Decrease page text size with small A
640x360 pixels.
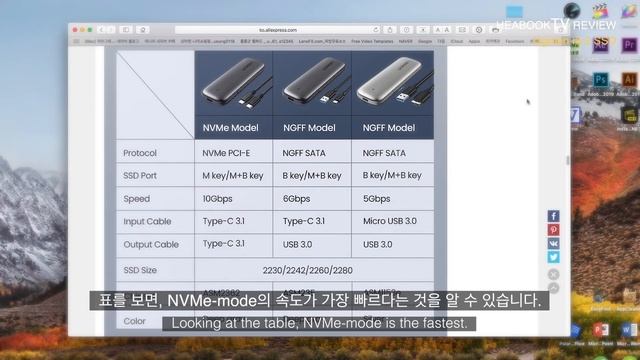point(438,30)
